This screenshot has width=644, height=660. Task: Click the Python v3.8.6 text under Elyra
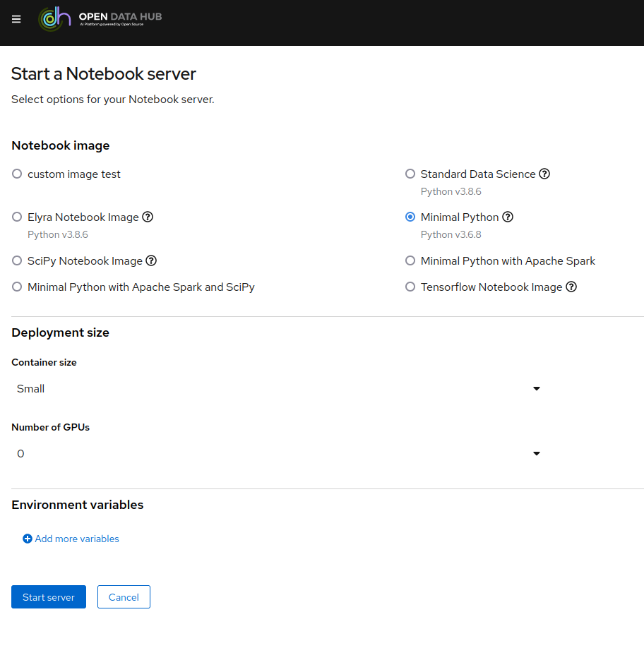tap(58, 234)
